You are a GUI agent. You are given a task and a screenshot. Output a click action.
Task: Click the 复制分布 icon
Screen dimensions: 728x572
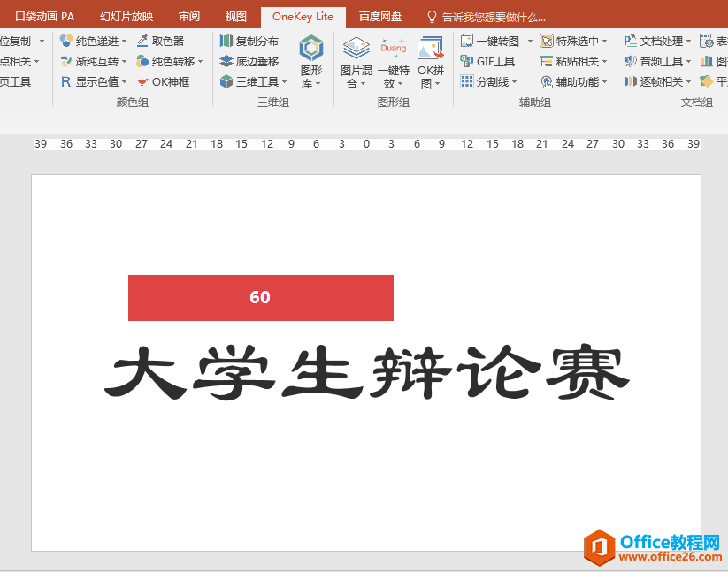(226, 41)
